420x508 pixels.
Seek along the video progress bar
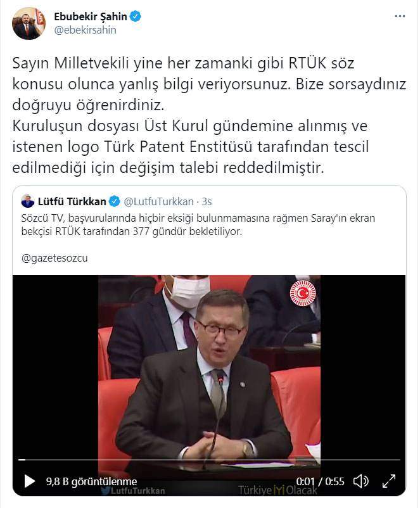coord(209,459)
